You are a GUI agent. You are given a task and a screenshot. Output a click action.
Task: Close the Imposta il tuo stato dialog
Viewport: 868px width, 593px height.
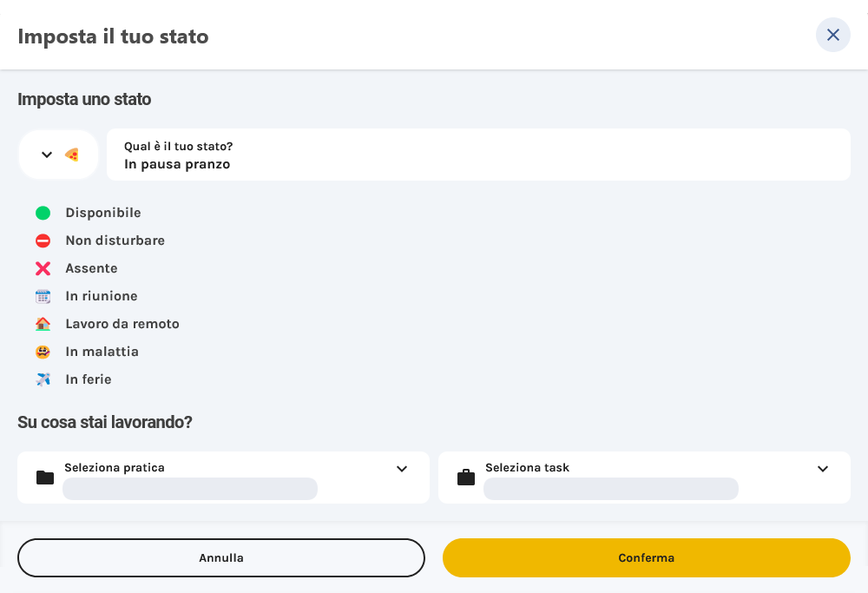(x=833, y=35)
